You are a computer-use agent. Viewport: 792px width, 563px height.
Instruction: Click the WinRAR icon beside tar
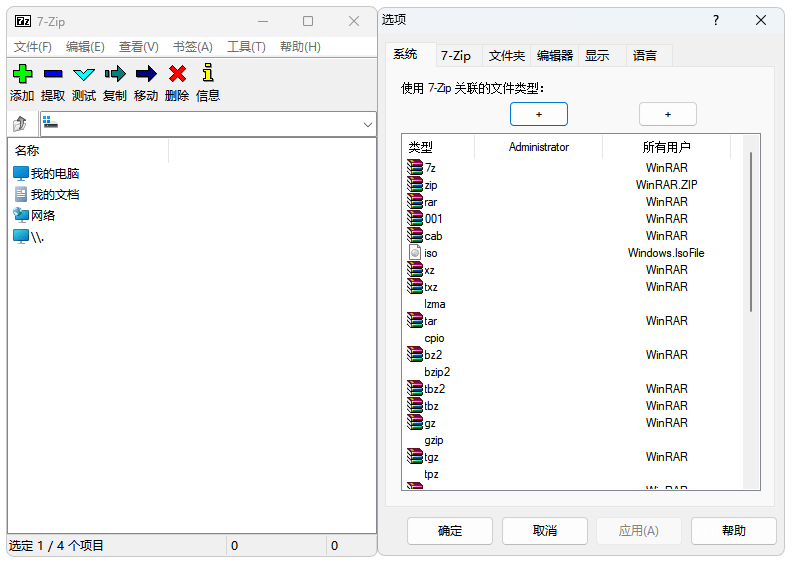tap(415, 321)
